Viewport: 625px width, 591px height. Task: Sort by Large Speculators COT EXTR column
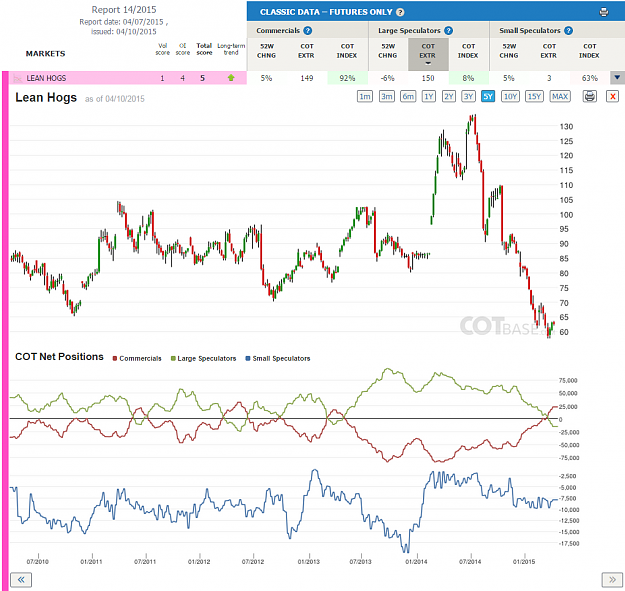pyautogui.click(x=428, y=54)
